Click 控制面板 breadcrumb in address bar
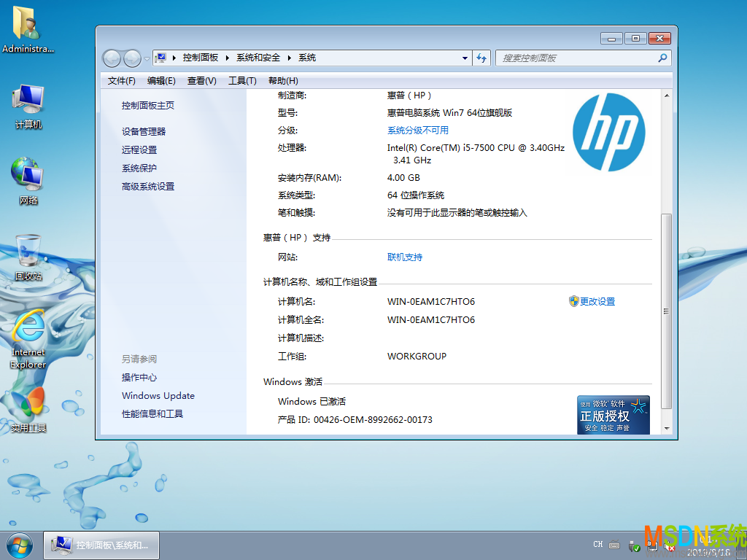Screen dimensions: 747x560 [201, 58]
